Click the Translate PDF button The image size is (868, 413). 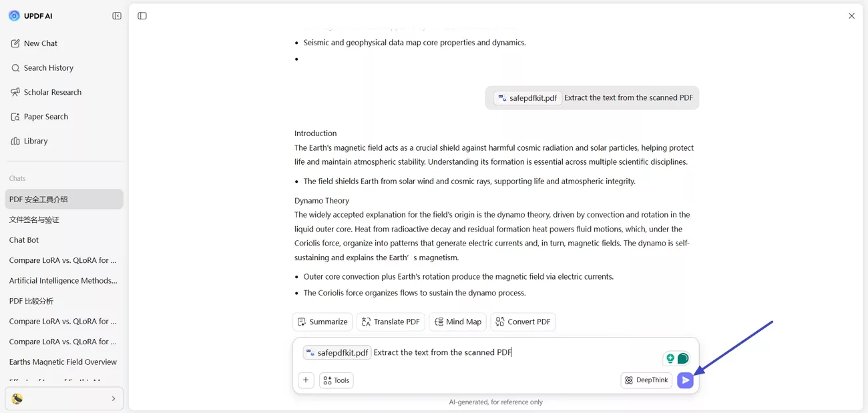[x=391, y=322]
